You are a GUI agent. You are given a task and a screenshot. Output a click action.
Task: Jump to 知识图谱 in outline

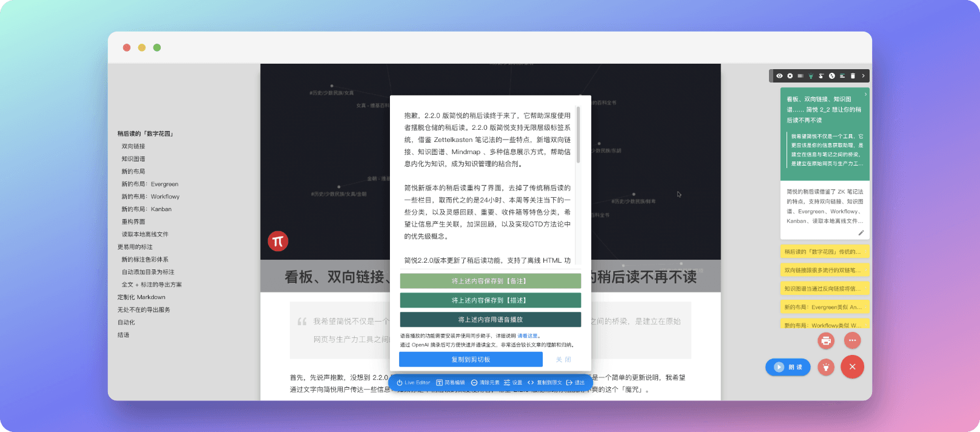[133, 159]
